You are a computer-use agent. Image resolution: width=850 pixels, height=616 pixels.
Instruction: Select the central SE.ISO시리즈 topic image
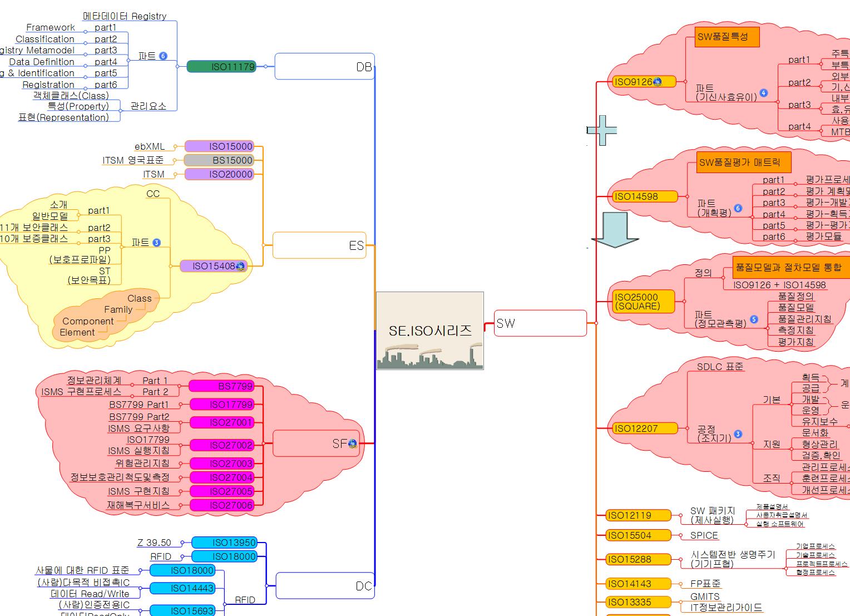430,330
